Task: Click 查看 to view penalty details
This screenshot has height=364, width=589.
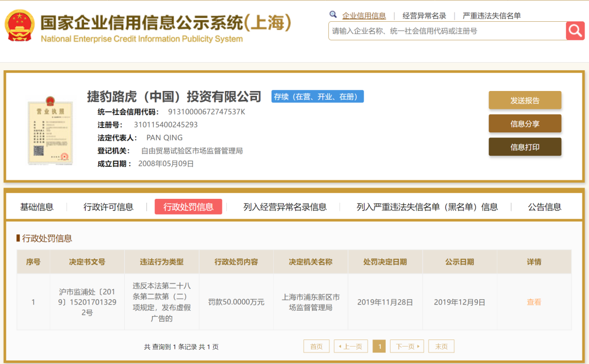Action: tap(534, 302)
